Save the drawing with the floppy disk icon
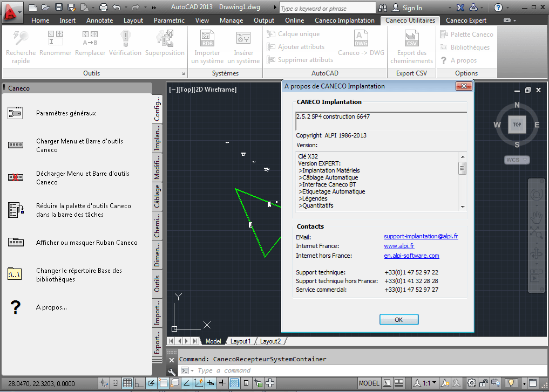Screen dimensions: 549x392 tap(59, 8)
